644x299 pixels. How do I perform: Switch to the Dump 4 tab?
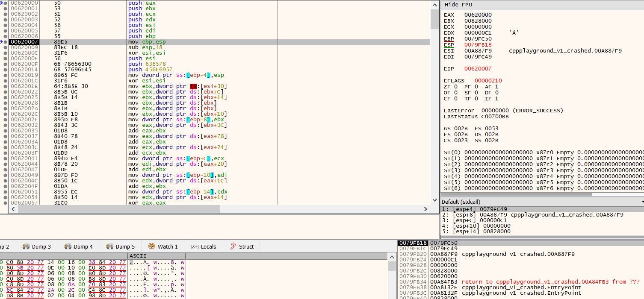click(x=79, y=246)
